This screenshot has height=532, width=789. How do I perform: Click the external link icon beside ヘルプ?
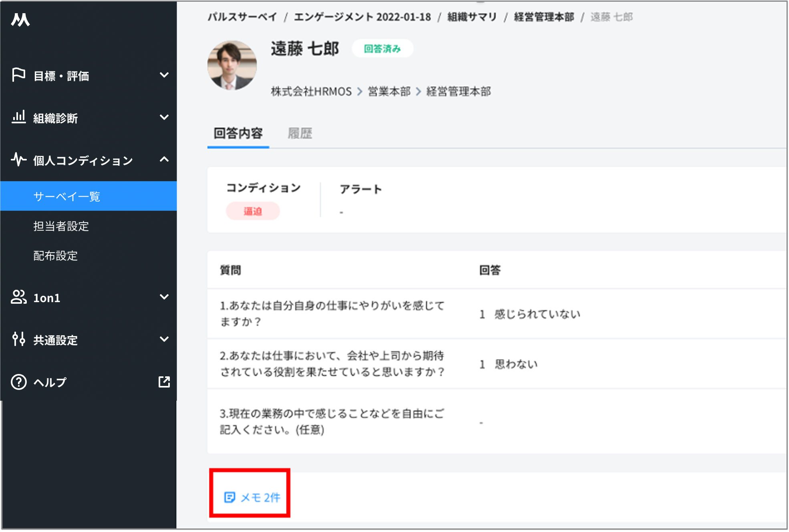(x=164, y=382)
